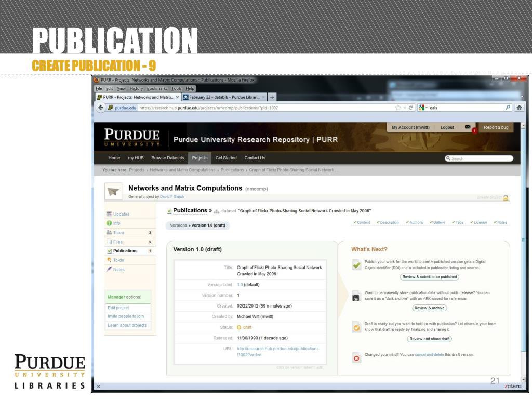The height and width of the screenshot is (399, 532).
Task: Open the Help menu
Action: (x=190, y=88)
